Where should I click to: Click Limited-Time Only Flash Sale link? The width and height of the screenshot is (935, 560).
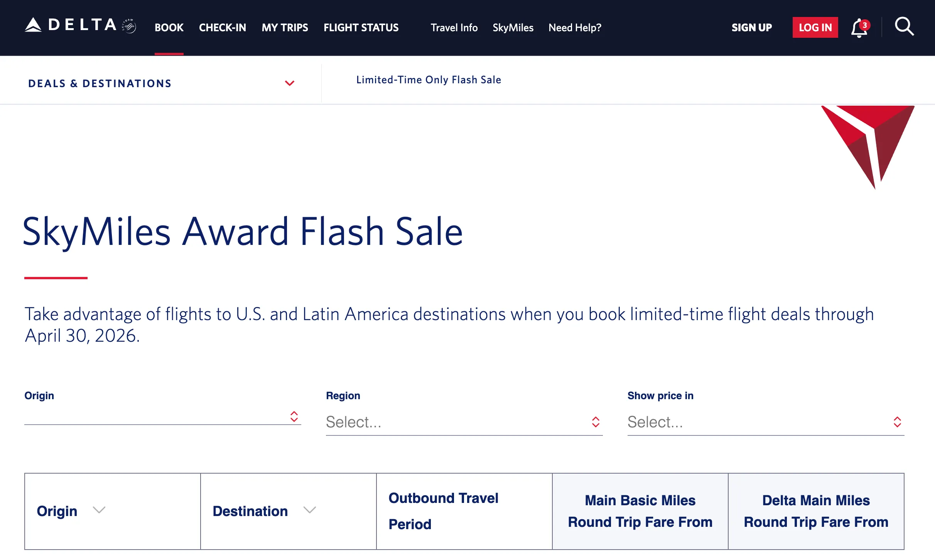tap(429, 80)
